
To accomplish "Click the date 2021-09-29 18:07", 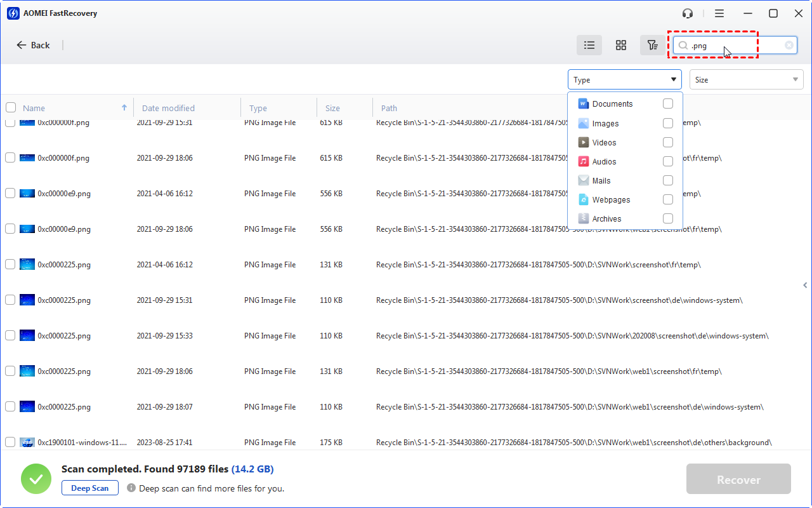I will pos(164,407).
